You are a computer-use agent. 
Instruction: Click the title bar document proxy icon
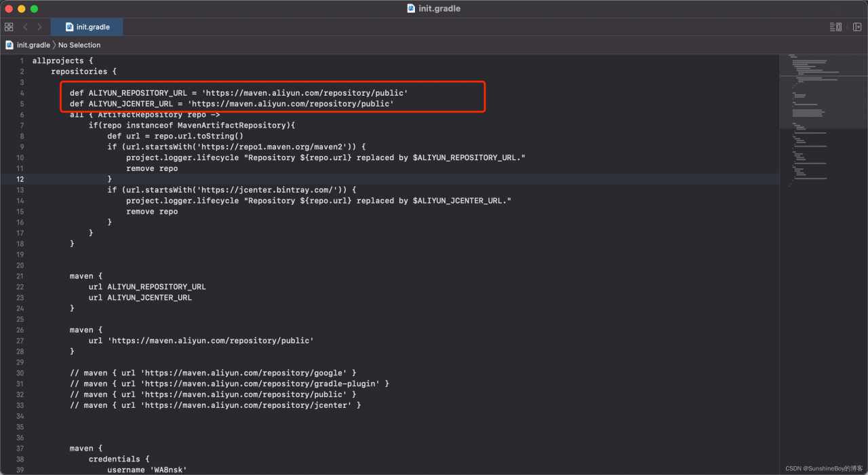point(411,9)
